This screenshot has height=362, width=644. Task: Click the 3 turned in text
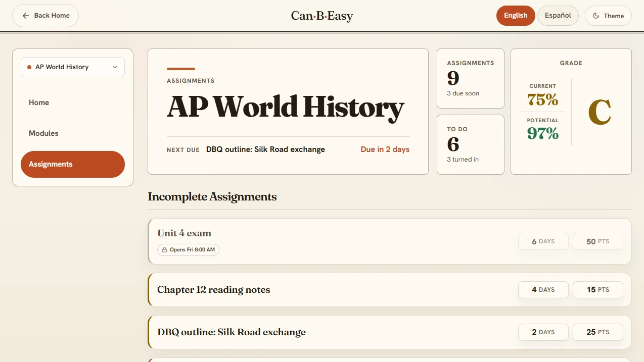click(463, 160)
